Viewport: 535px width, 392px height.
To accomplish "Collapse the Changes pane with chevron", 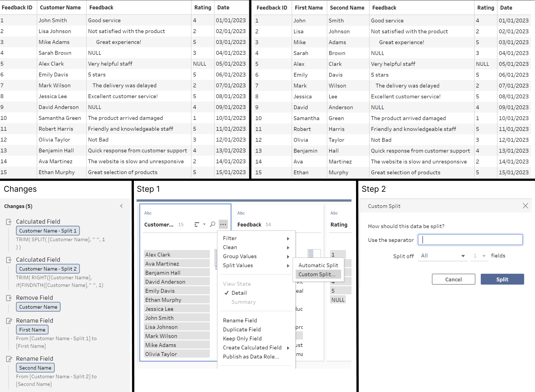I will [121, 206].
